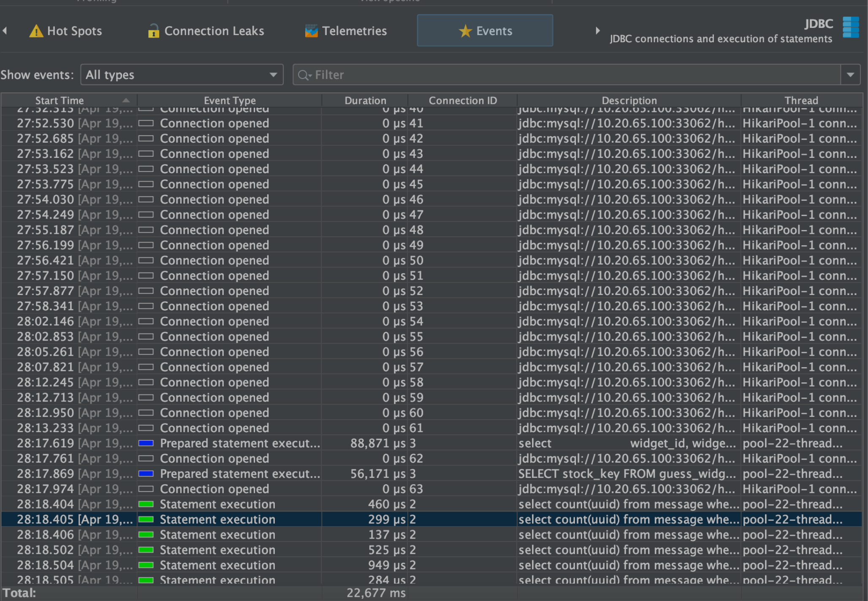Select event at 27:57.150
This screenshot has width=868, height=601.
[431, 276]
